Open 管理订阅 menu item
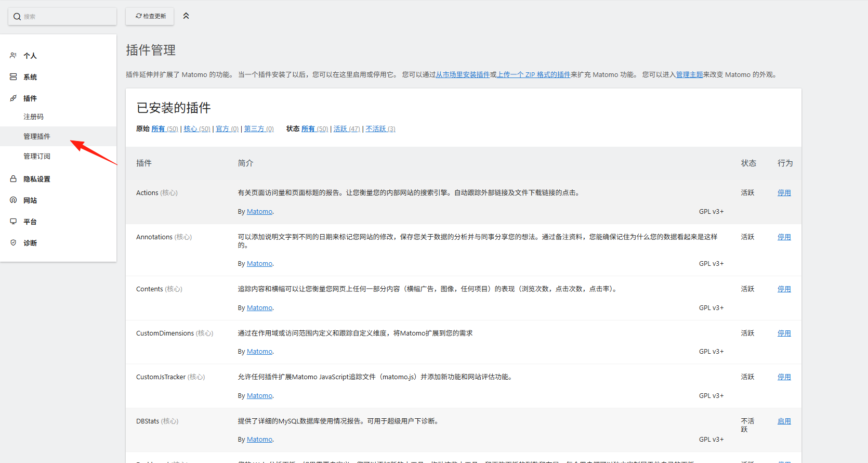Image resolution: width=868 pixels, height=463 pixels. [37, 156]
